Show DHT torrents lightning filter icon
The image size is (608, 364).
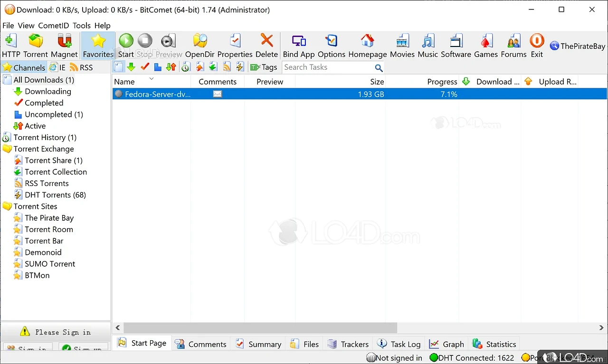(x=240, y=67)
